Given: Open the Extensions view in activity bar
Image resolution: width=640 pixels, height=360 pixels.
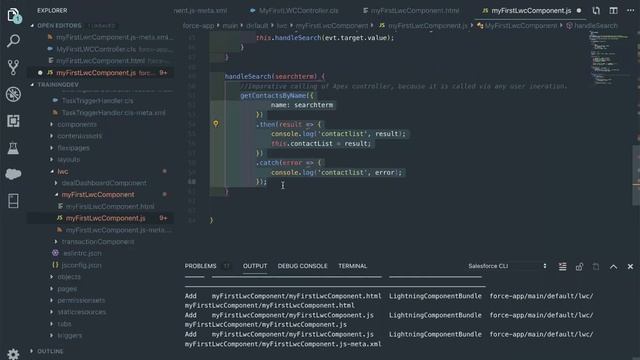Looking at the screenshot, I should 13,121.
